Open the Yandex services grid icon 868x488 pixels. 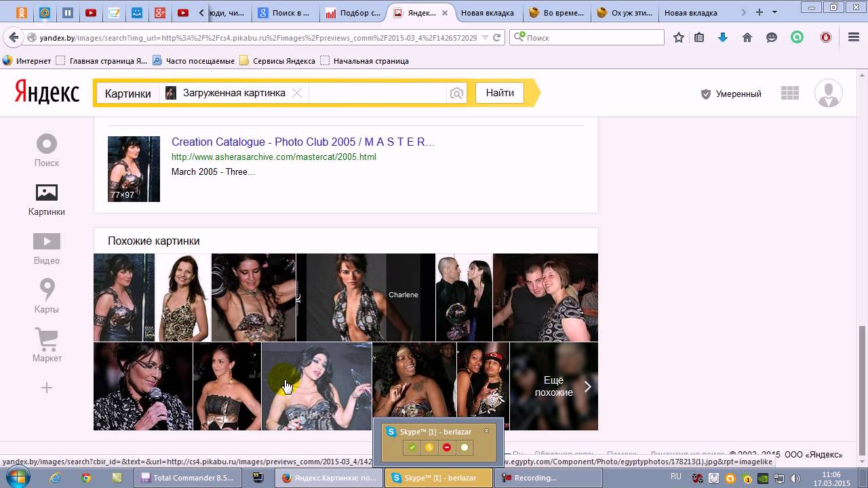click(x=790, y=94)
